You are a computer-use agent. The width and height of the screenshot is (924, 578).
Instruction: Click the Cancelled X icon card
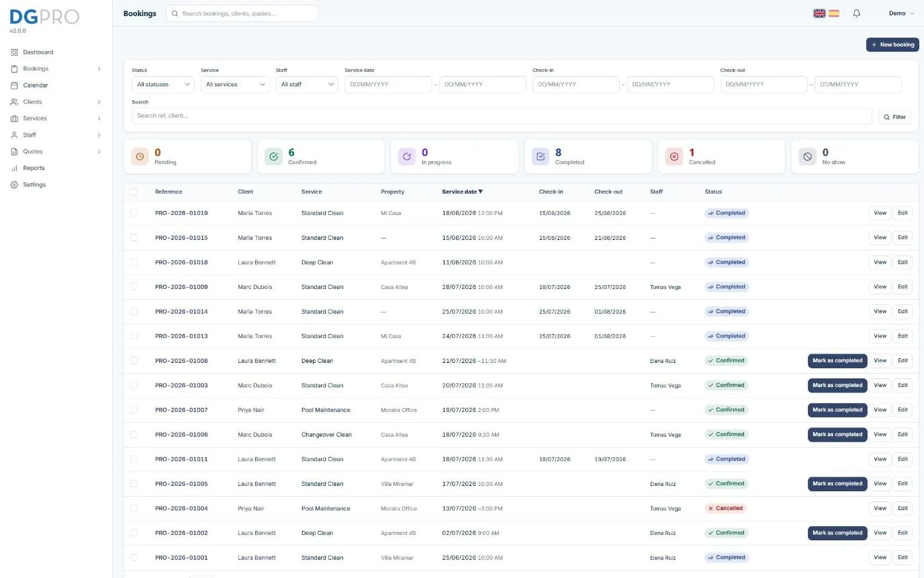pos(674,157)
